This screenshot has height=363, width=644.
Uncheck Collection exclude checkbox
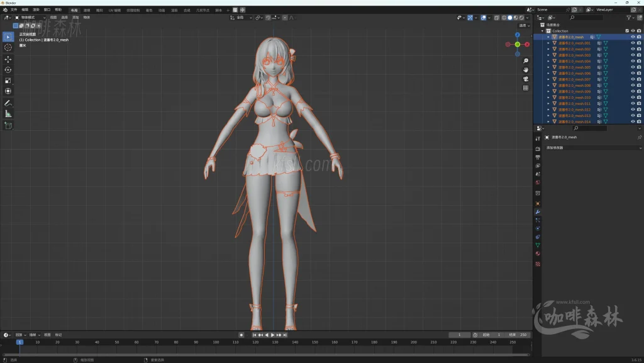click(627, 31)
